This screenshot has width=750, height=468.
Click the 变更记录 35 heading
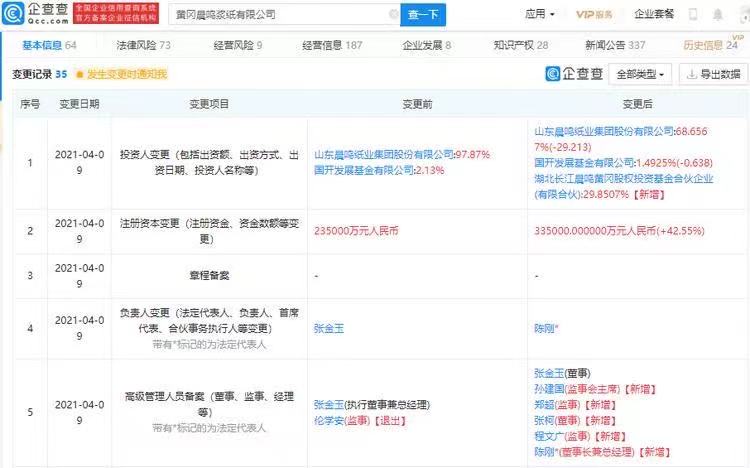pos(40,74)
